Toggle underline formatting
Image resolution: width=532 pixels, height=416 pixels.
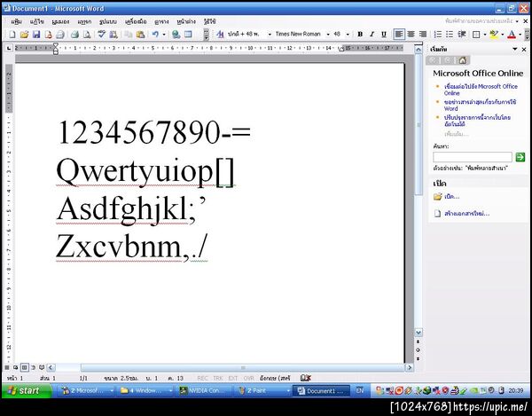click(384, 35)
